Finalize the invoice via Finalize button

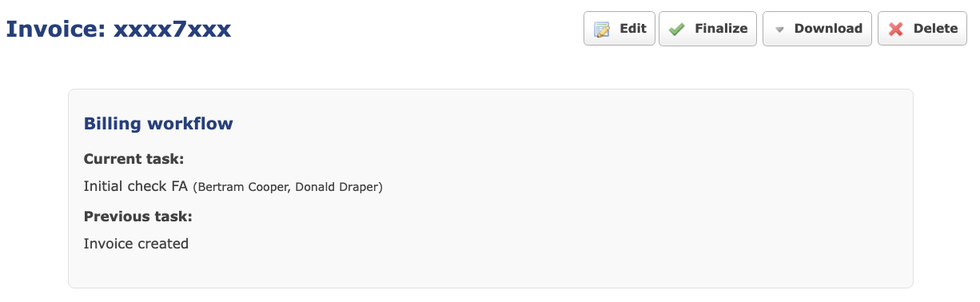(707, 29)
